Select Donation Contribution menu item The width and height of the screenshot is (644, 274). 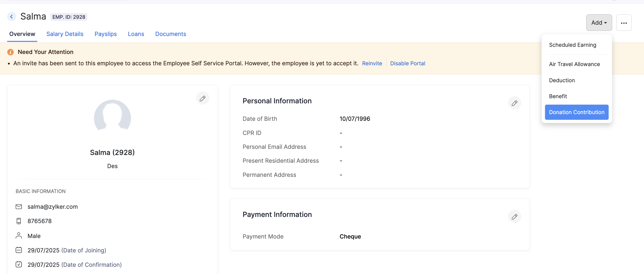point(576,112)
